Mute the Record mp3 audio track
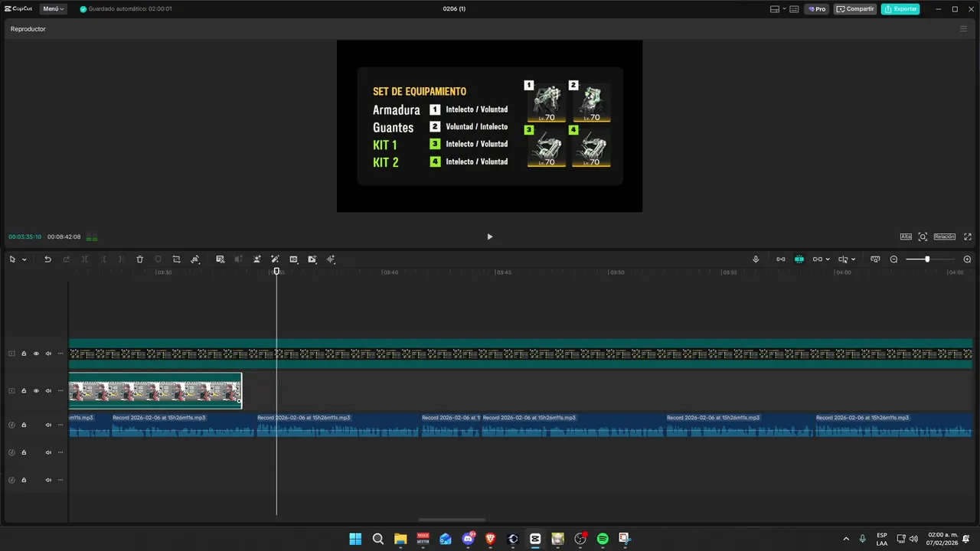The image size is (980, 551). pos(48,425)
